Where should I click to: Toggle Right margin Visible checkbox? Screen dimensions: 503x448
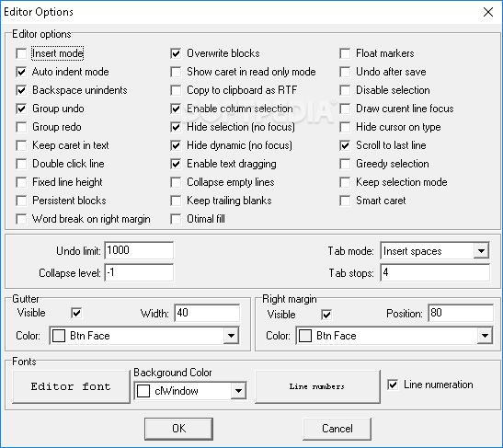tap(326, 315)
